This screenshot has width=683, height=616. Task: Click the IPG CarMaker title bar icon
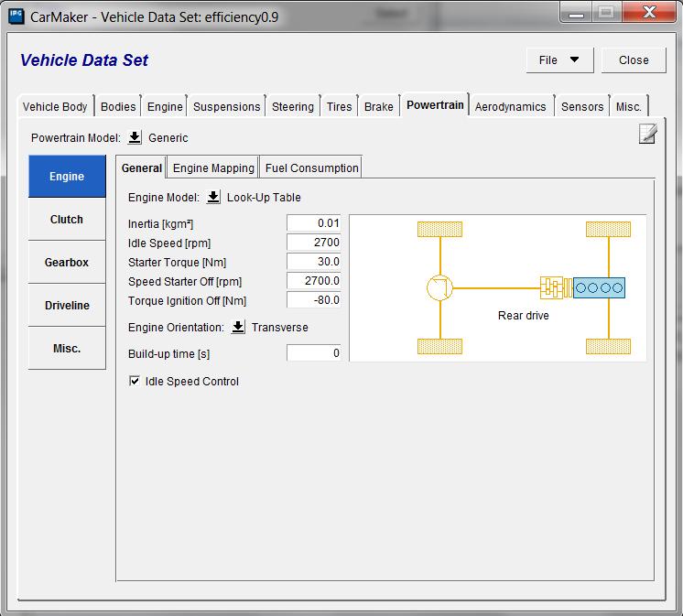tap(16, 16)
